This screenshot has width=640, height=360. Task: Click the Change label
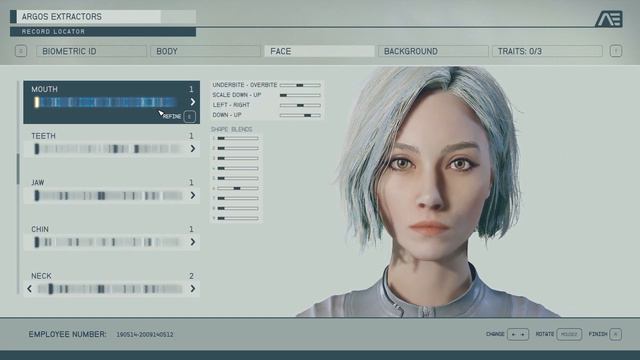coord(495,334)
